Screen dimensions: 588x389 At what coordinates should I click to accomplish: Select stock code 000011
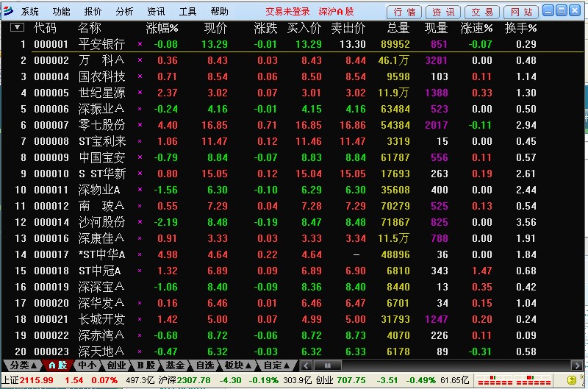tap(51, 190)
